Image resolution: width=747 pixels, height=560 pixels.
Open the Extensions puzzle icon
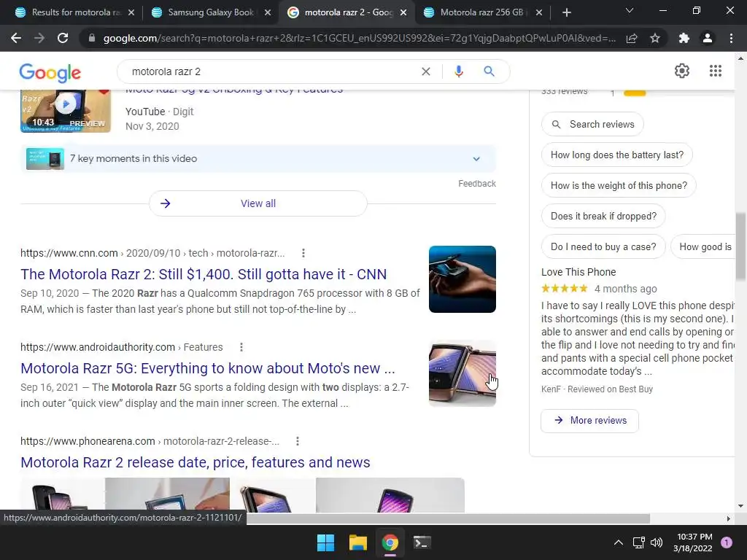click(x=684, y=38)
